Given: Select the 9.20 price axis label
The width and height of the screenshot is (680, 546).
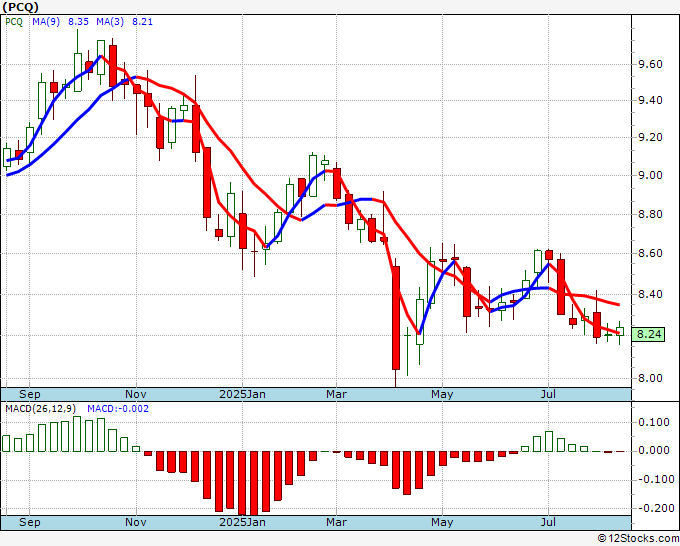Looking at the screenshot, I should pos(651,137).
